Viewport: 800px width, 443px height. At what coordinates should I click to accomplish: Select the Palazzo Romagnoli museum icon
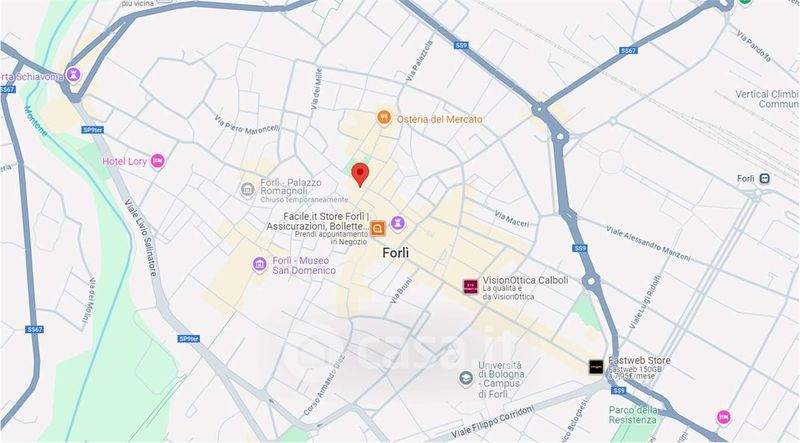(247, 189)
